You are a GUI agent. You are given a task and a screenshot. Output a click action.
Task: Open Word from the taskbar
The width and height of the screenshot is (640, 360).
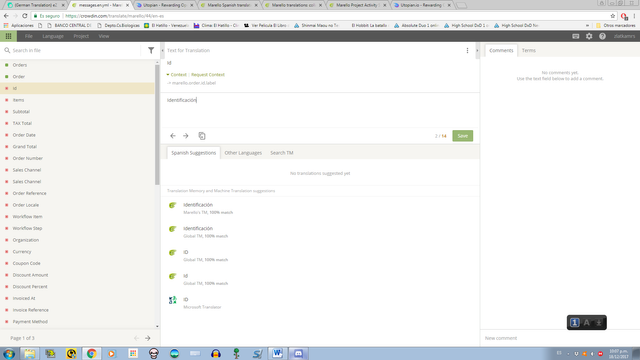click(278, 353)
